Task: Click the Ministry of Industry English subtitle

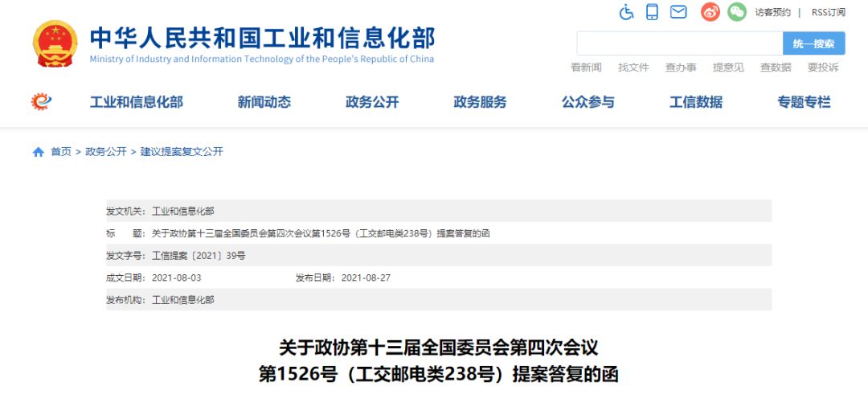Action: pyautogui.click(x=262, y=60)
